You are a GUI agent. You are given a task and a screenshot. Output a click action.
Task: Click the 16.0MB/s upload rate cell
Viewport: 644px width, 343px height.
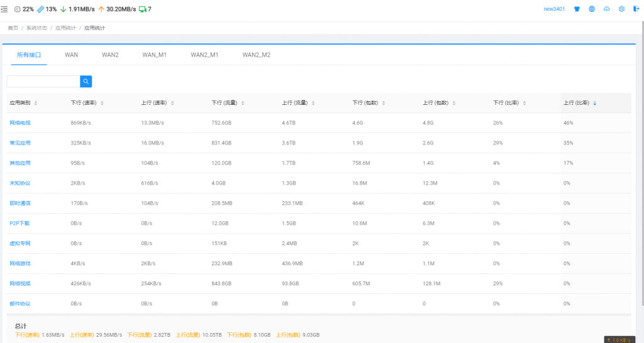(152, 143)
